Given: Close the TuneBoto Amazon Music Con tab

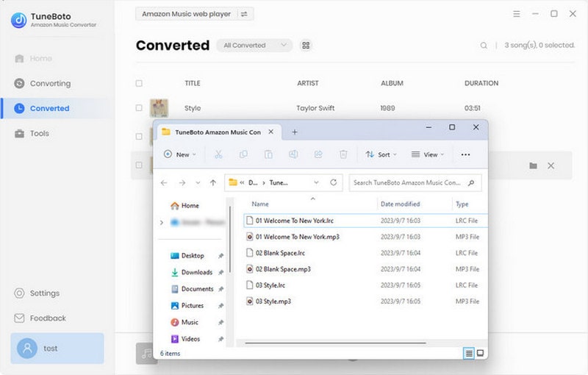Looking at the screenshot, I should pos(270,132).
